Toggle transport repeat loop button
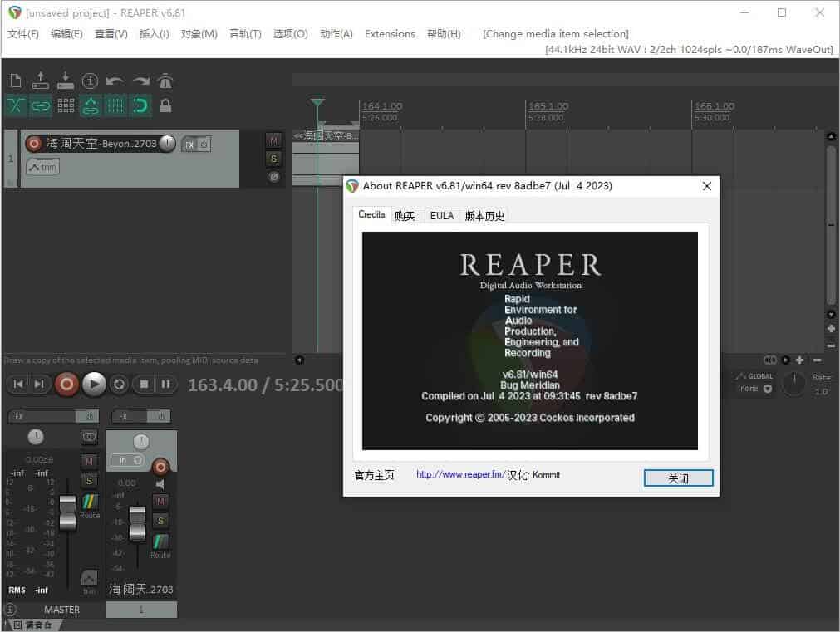The width and height of the screenshot is (840, 632). (x=119, y=384)
